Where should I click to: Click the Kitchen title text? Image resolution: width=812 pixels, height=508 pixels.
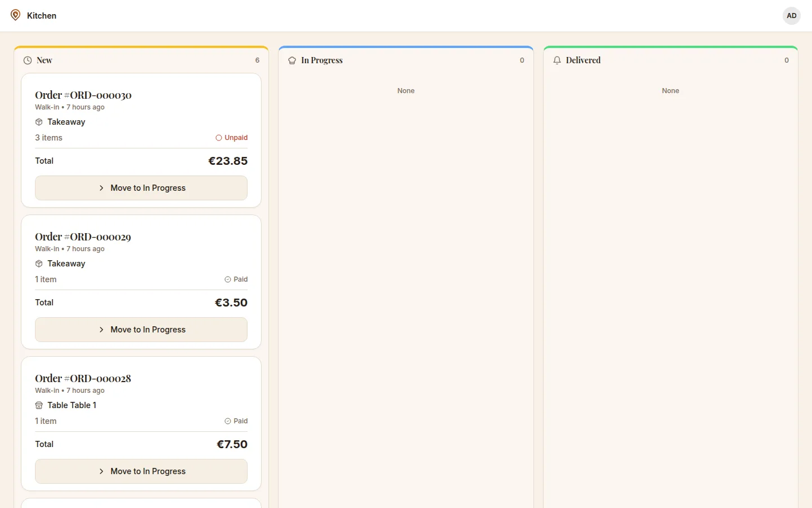[x=42, y=16]
